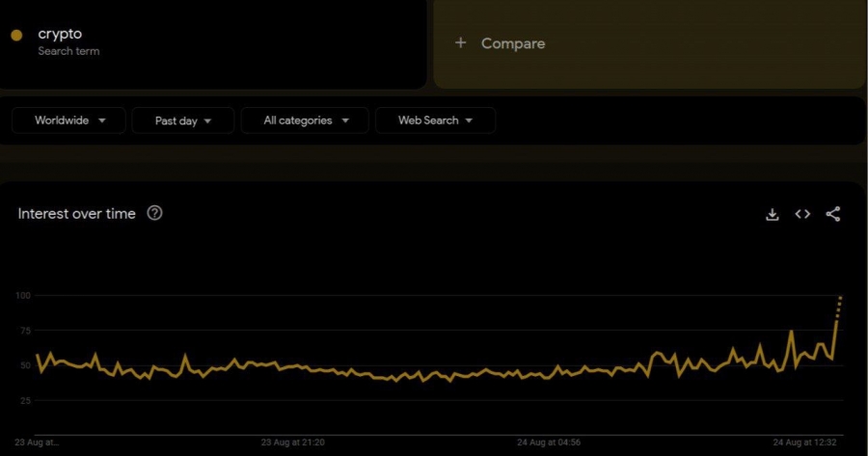
Task: Expand the Web Search type dropdown
Action: [x=434, y=121]
